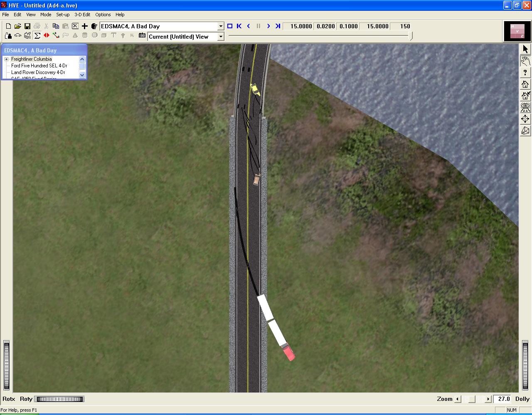Open the 3-D Edit menu
The image size is (532, 415).
[x=82, y=15]
